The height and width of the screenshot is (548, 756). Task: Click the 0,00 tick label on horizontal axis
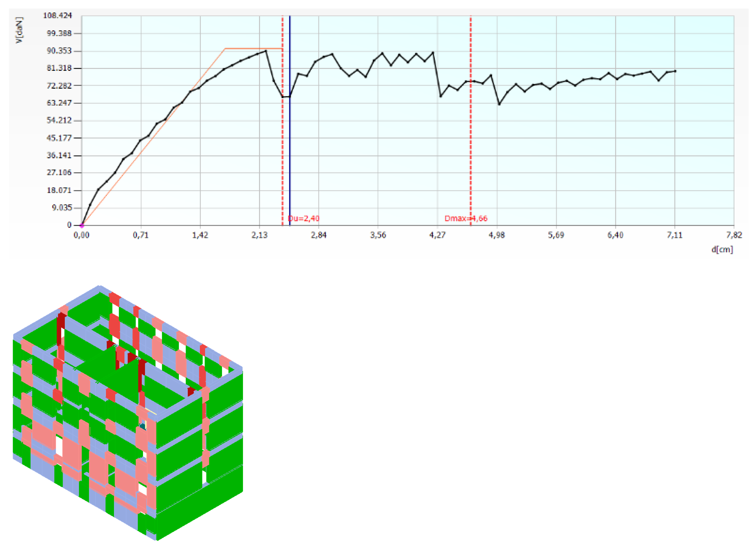[82, 235]
